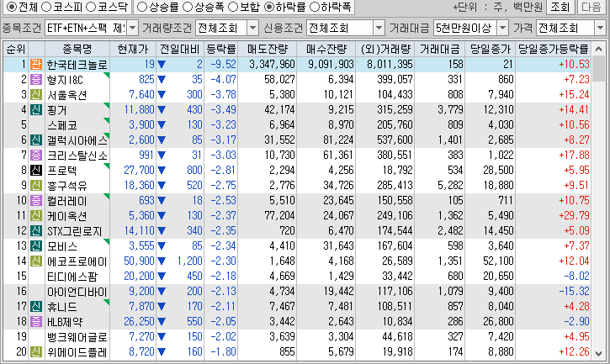
Task: Click the 신 badge beside 흥구석유
Action: (36, 185)
